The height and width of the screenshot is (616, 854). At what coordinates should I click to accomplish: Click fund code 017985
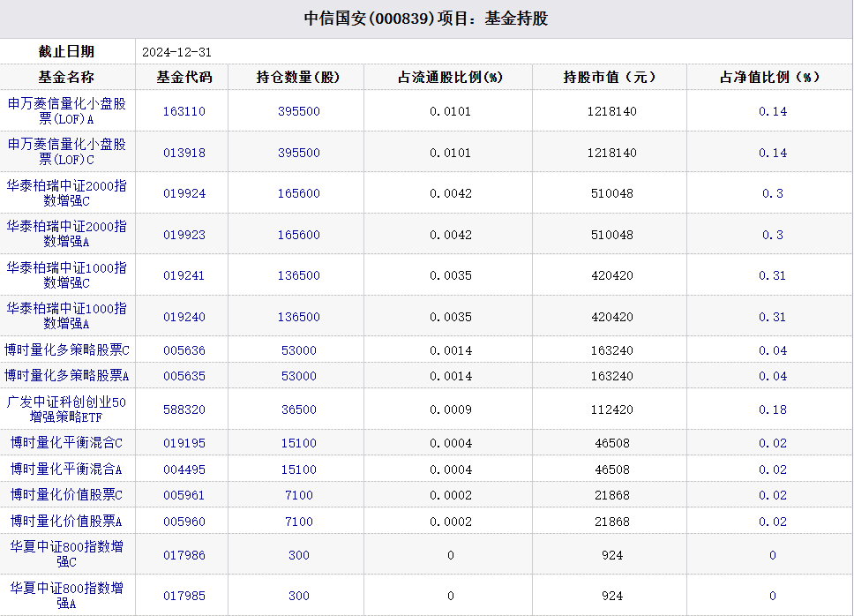coord(184,596)
